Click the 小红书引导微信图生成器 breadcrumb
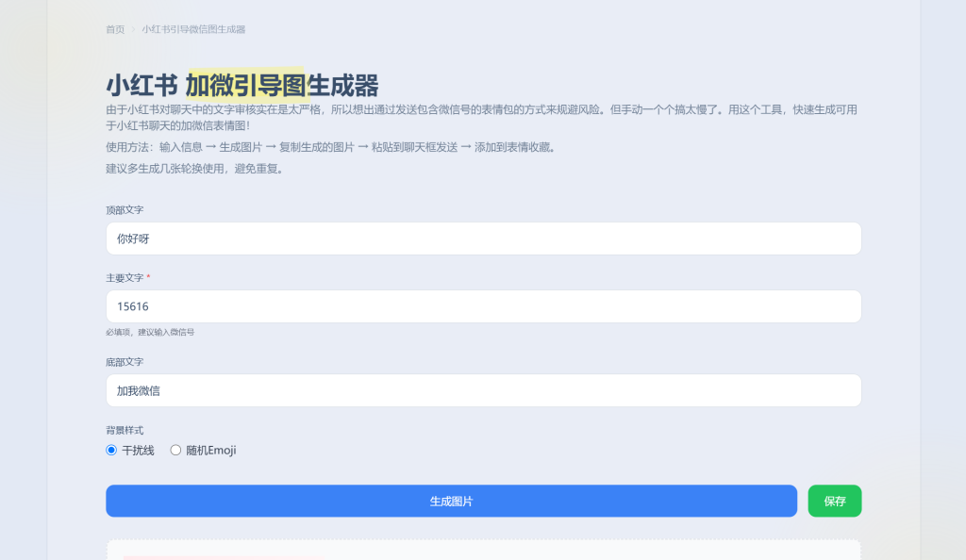Screen dimensions: 966x560 click(193, 29)
